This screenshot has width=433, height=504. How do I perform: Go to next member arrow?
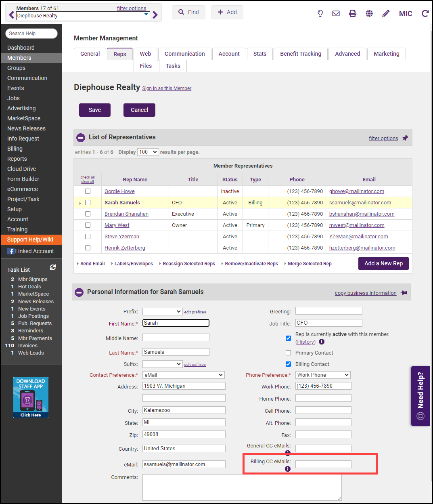click(x=155, y=15)
